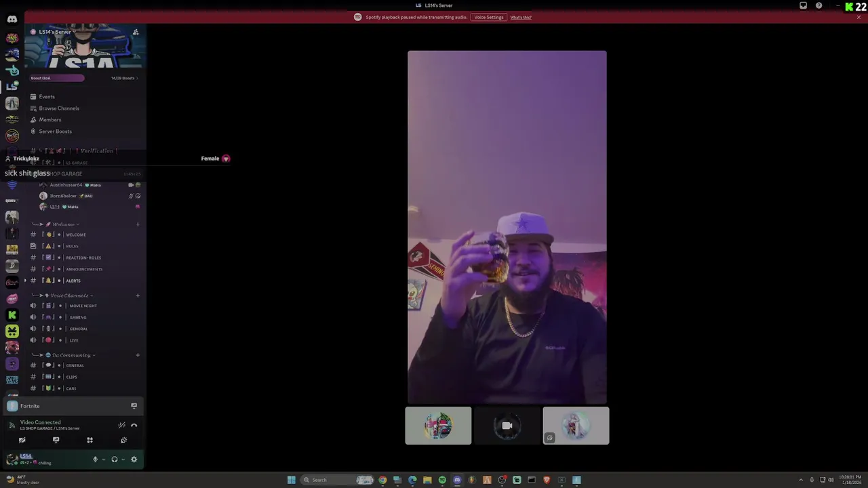The height and width of the screenshot is (488, 868).
Task: Add channel to Voice Channels category
Action: click(x=138, y=296)
